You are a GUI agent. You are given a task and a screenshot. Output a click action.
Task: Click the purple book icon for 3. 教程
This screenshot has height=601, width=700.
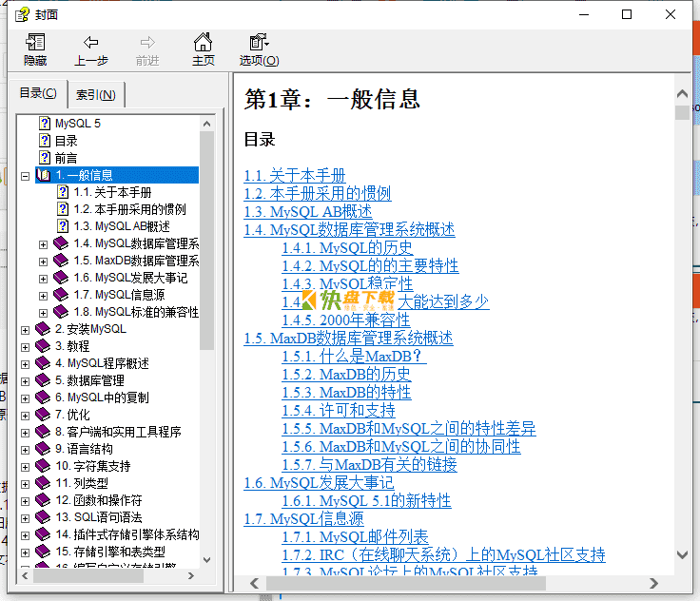tap(43, 346)
